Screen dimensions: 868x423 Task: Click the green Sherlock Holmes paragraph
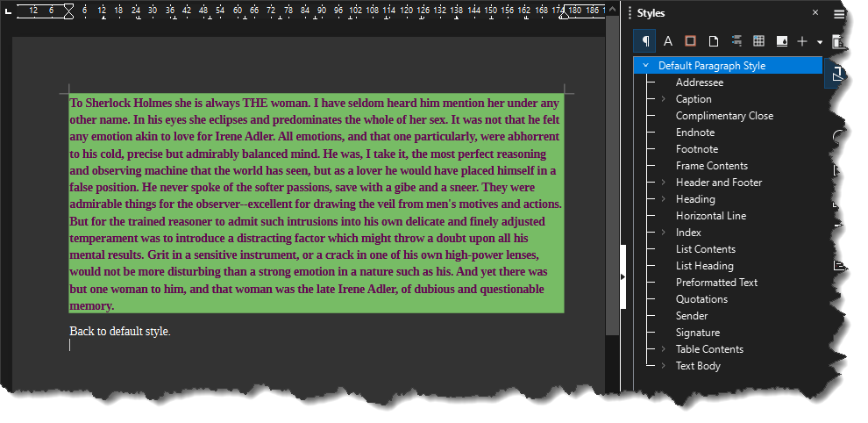(x=317, y=204)
